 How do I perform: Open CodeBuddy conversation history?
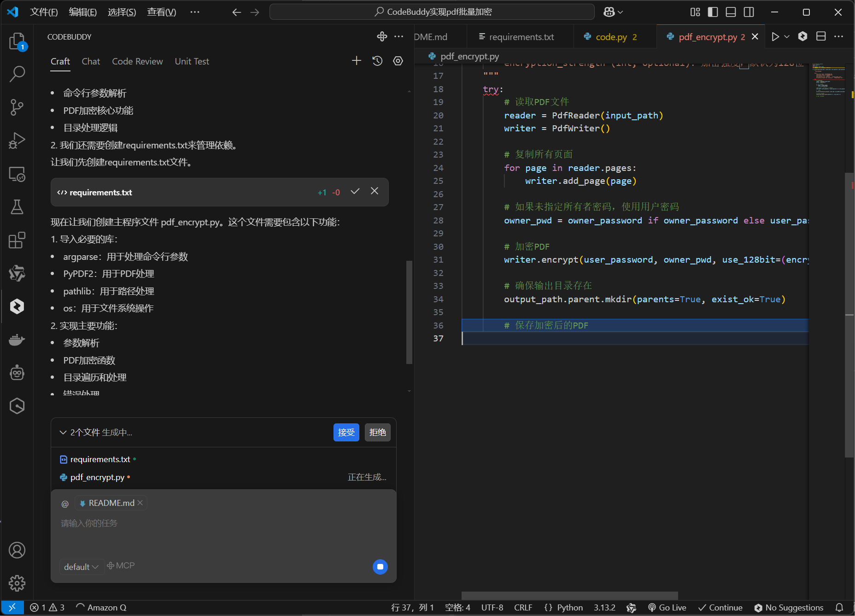(x=377, y=60)
